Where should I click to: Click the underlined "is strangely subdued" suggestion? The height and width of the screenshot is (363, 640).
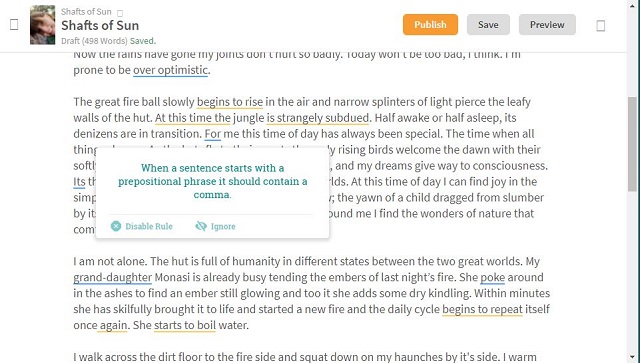[318, 118]
